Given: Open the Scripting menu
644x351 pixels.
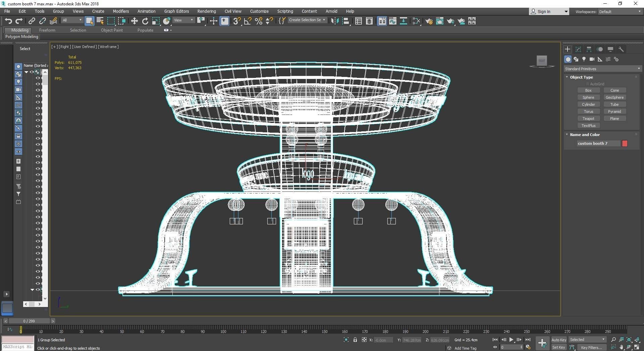Looking at the screenshot, I should pos(285,11).
